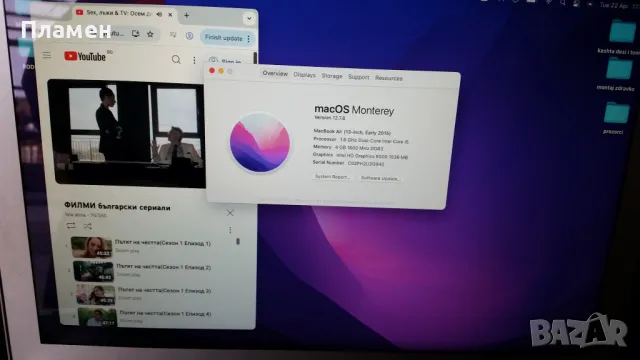Close the YouTube browser tab
This screenshot has height=360, width=640.
[x=170, y=15]
